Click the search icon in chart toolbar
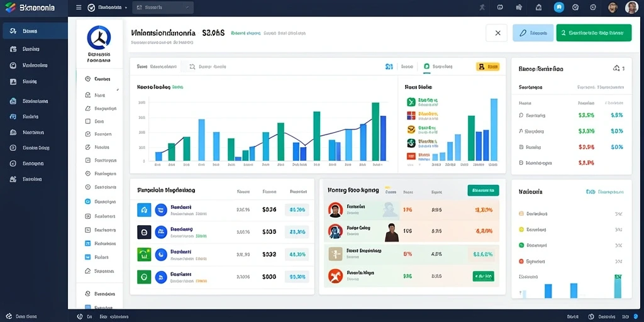Screen dimensions: 644x322 pos(192,67)
